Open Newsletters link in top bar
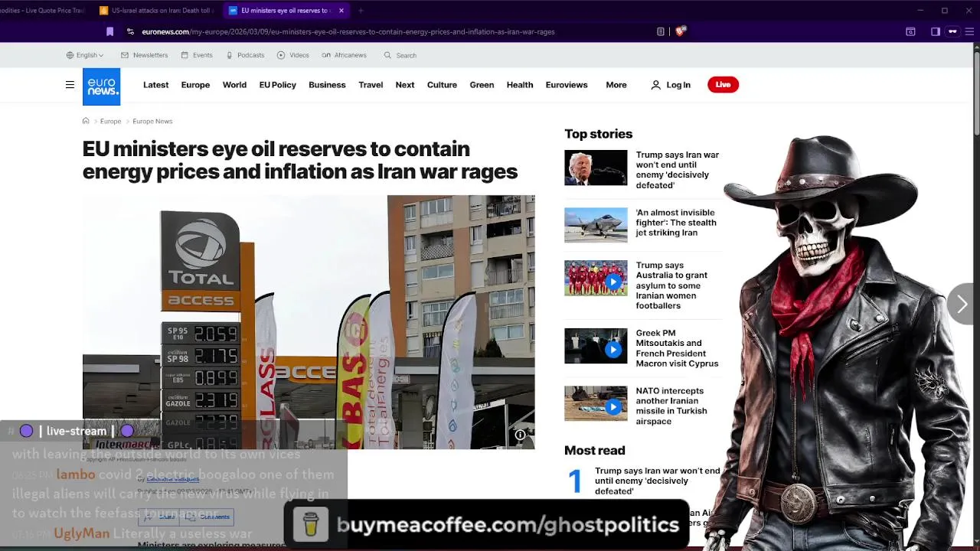The height and width of the screenshot is (551, 980). (144, 55)
